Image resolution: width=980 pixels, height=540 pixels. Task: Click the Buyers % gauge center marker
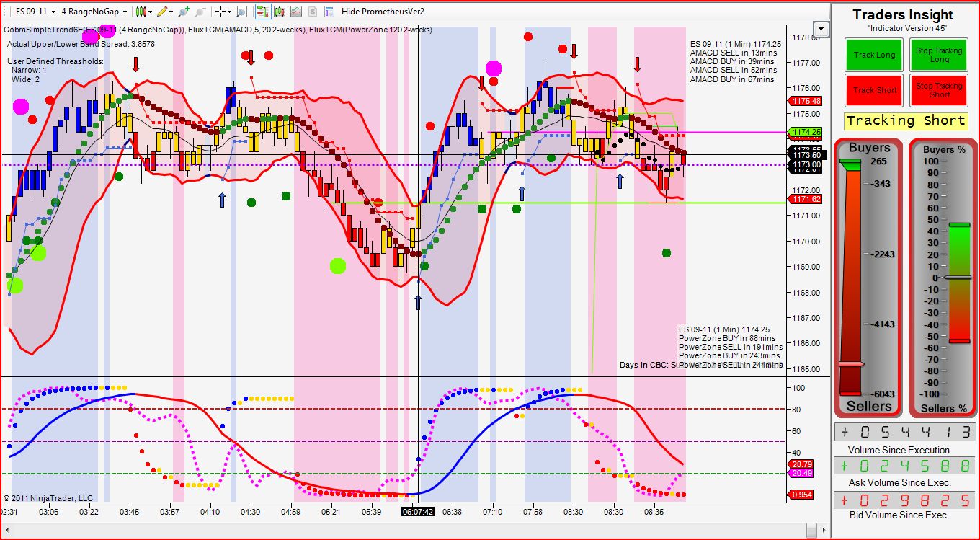[959, 278]
